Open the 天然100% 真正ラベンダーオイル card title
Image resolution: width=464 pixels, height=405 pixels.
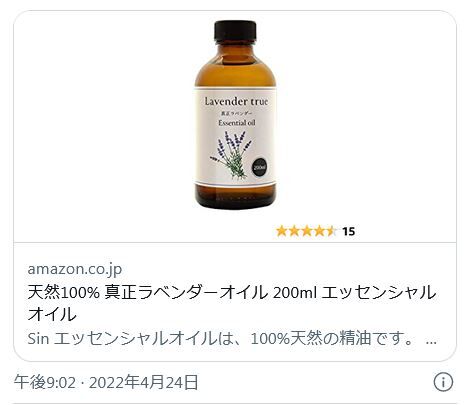[232, 303]
